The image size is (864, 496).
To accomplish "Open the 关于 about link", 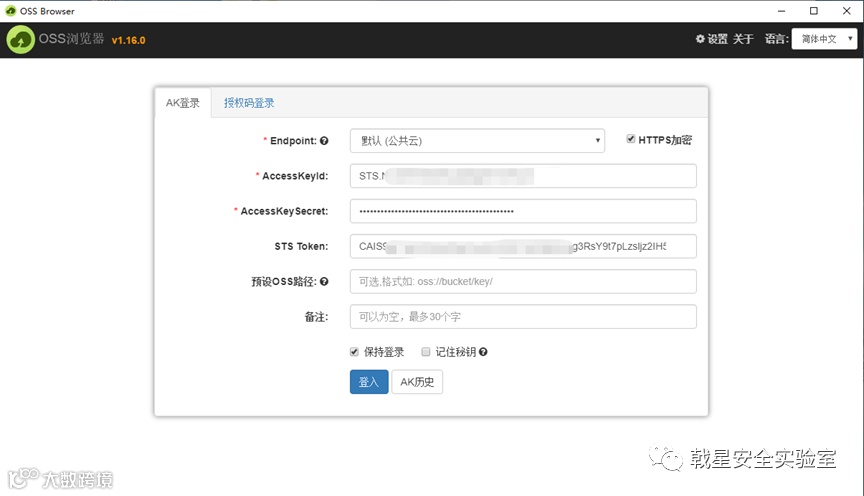I will click(743, 39).
